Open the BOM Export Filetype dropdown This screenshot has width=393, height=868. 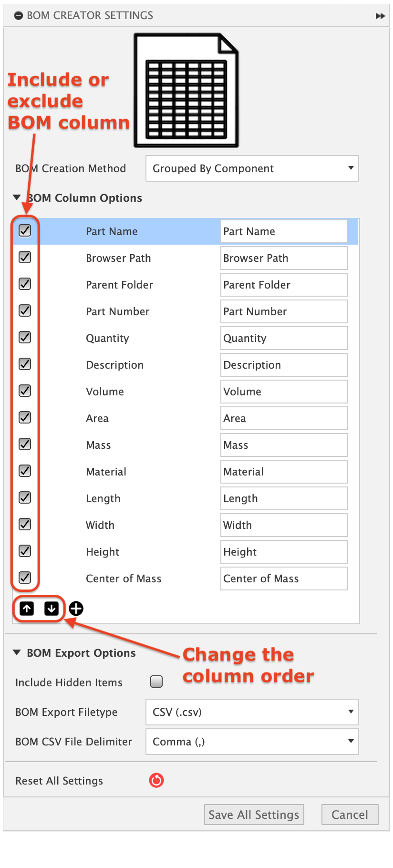[252, 712]
